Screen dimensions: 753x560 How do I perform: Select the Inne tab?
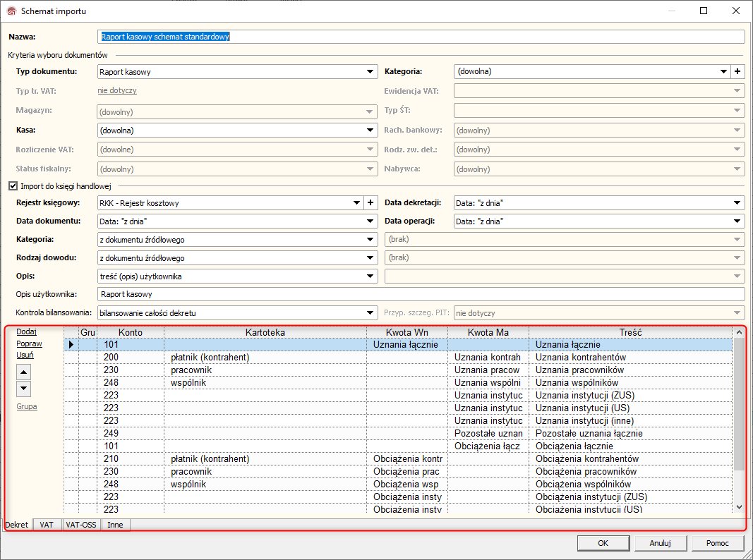[x=115, y=525]
